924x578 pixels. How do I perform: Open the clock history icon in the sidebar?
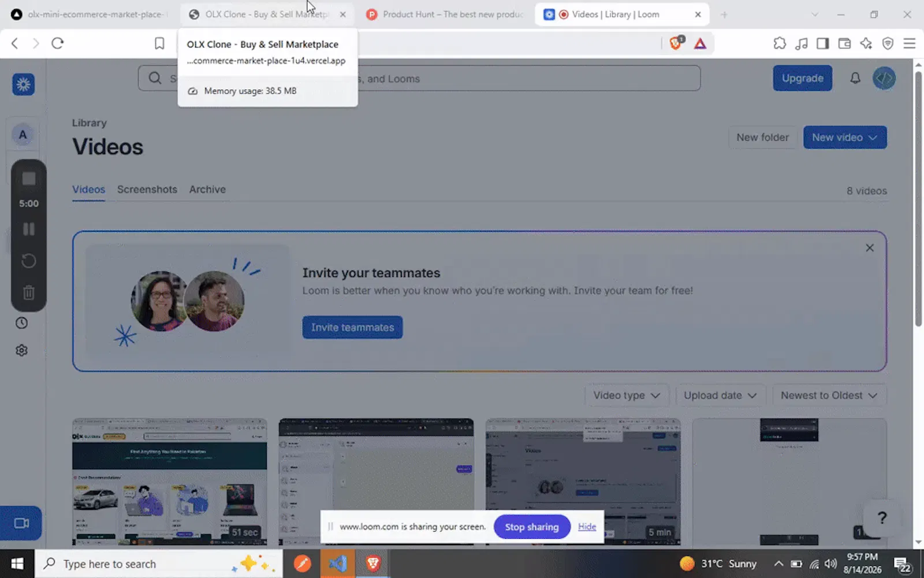point(21,323)
